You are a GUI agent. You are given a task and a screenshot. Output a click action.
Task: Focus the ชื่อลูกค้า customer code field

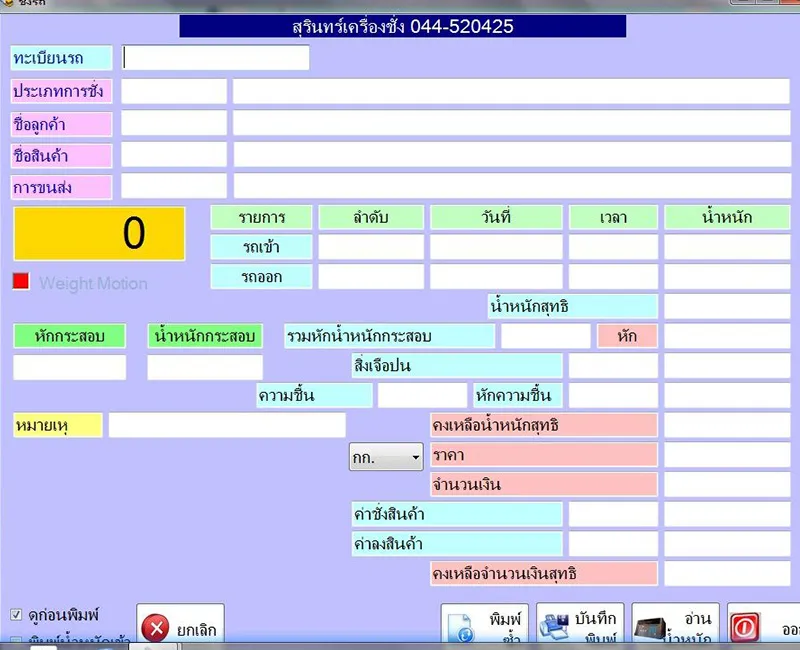174,123
